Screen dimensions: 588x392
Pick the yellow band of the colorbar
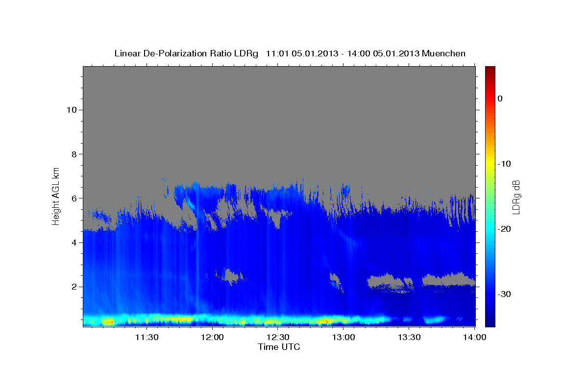click(490, 164)
